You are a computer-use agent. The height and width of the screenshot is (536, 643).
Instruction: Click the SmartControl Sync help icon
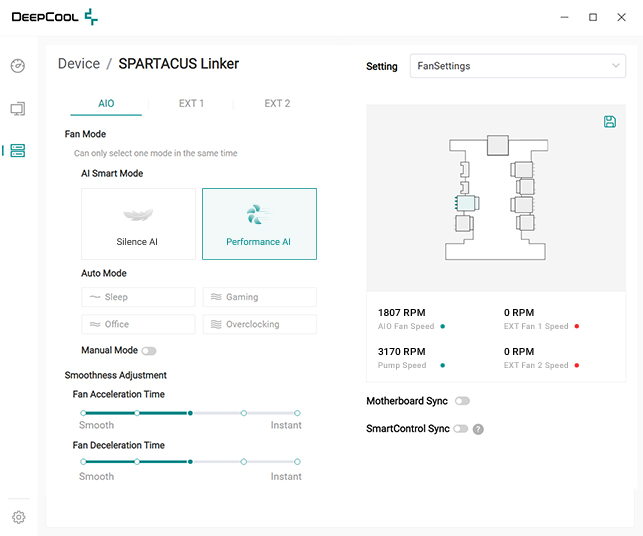(478, 429)
